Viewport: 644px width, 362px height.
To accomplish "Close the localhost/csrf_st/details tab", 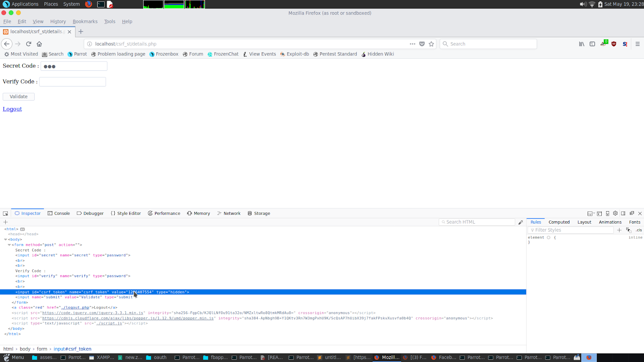I will tap(69, 31).
